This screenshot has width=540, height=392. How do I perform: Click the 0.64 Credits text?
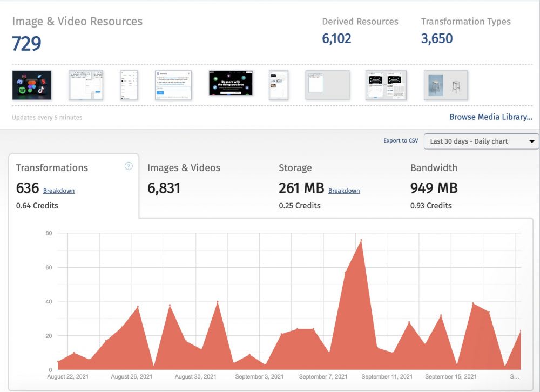click(x=37, y=206)
